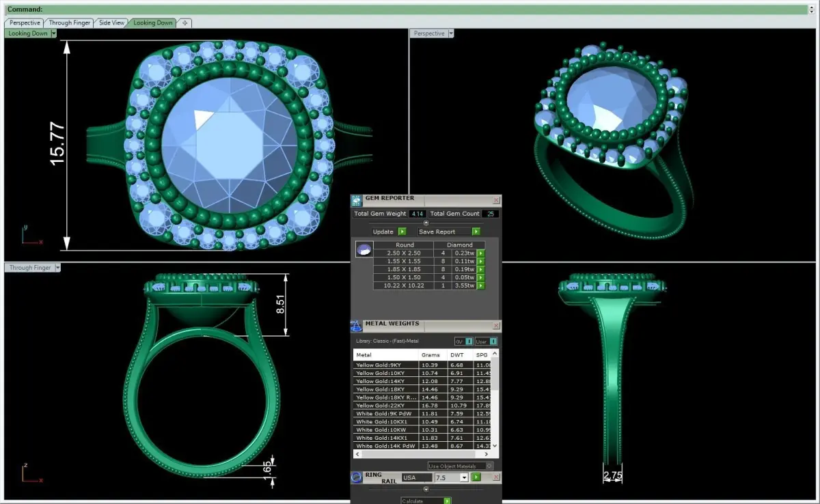Select the Yellow Gold:10KY row
The image size is (820, 504).
423,373
